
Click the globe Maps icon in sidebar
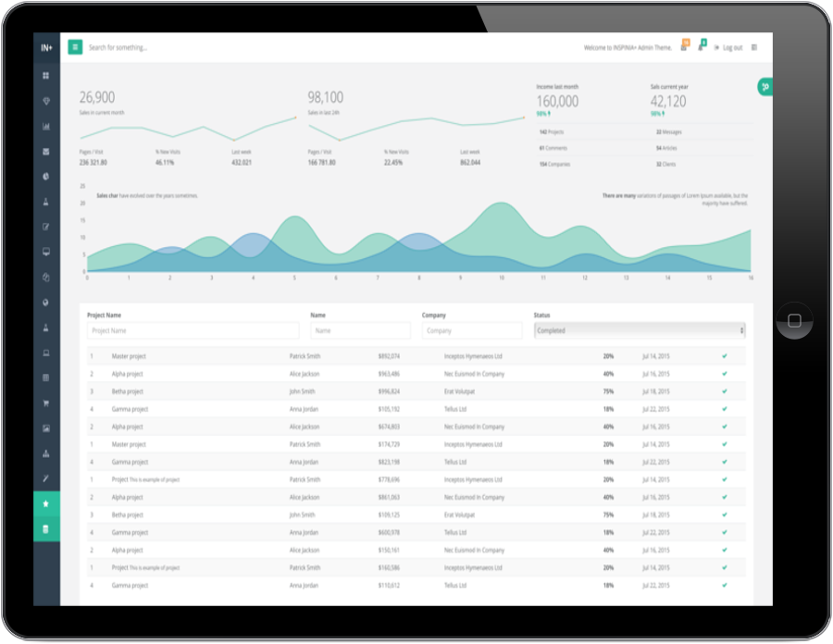pyautogui.click(x=46, y=303)
